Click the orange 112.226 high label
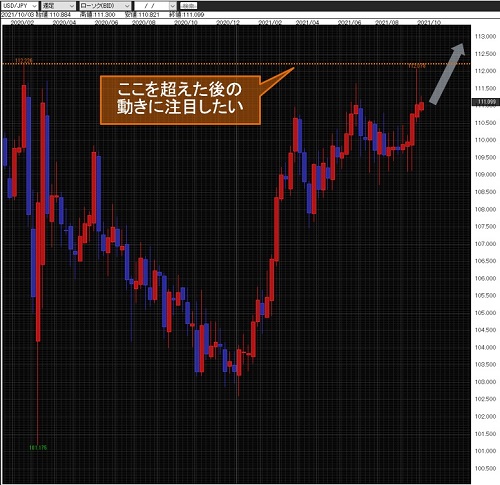The image size is (500, 485). point(24,60)
